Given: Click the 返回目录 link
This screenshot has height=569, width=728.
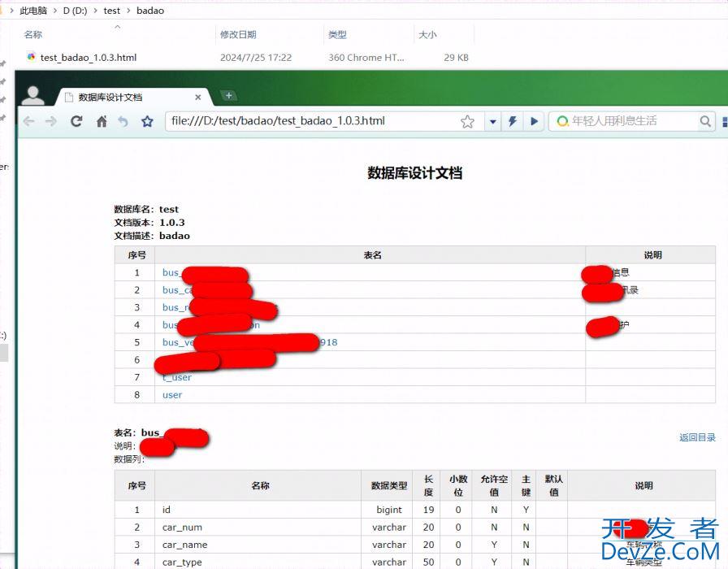Looking at the screenshot, I should click(697, 437).
